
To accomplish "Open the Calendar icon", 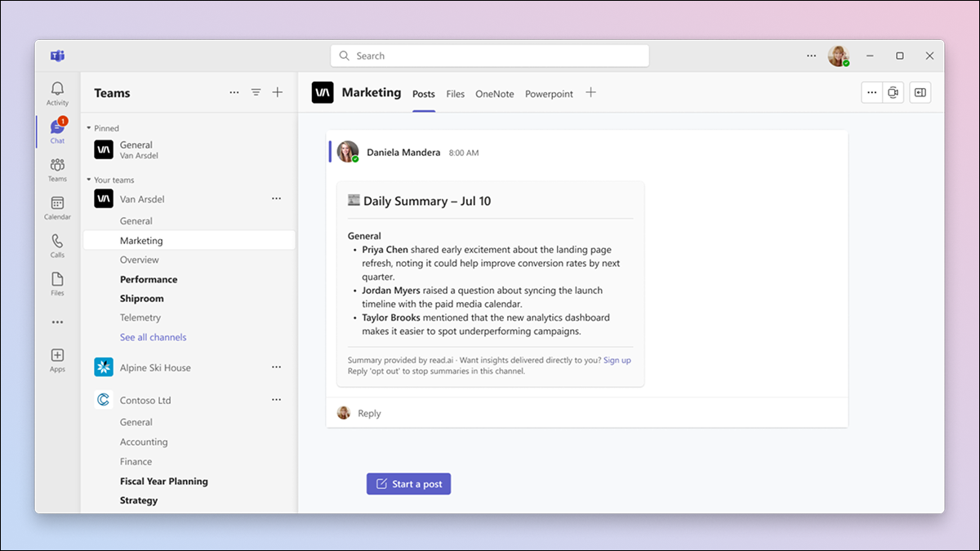I will (57, 208).
